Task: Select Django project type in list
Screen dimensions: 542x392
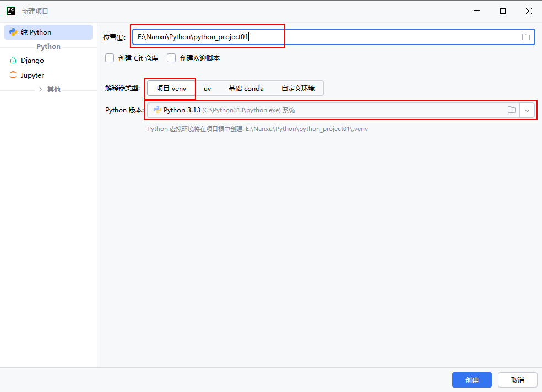Action: click(x=32, y=61)
